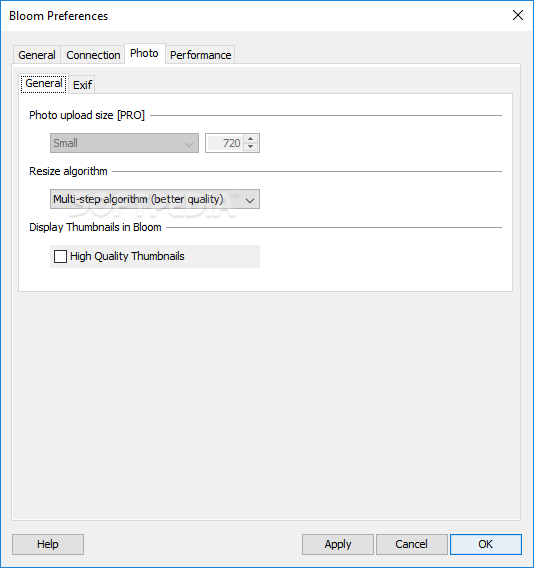Click the 'Photo upload size [PRO]' label

click(x=87, y=115)
